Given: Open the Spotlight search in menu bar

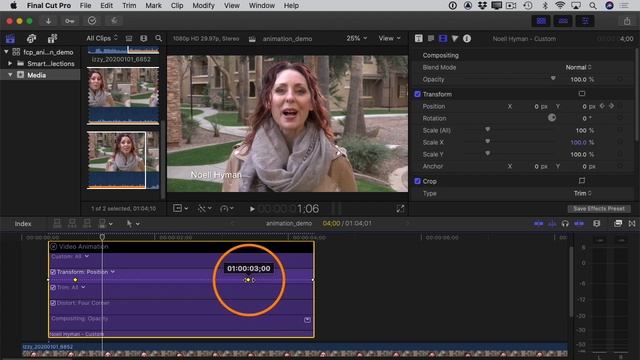Looking at the screenshot, I should (x=593, y=6).
